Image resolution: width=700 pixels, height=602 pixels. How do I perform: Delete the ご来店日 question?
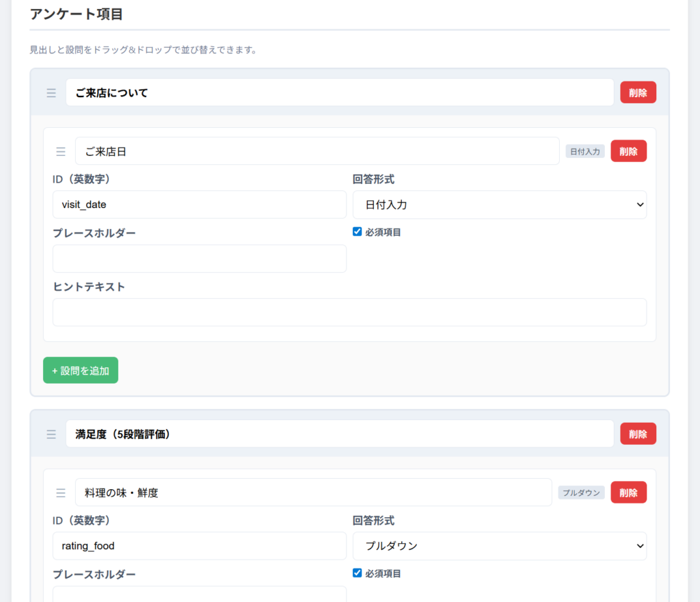point(628,151)
